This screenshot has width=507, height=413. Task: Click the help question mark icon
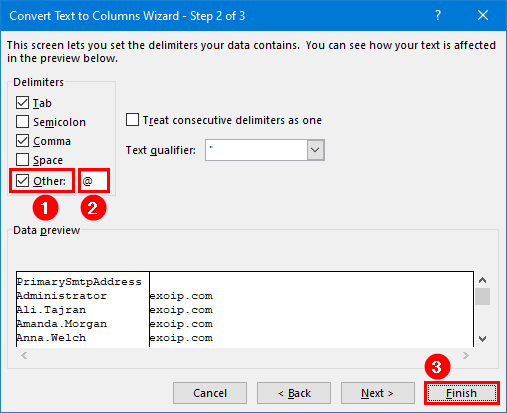pyautogui.click(x=438, y=15)
